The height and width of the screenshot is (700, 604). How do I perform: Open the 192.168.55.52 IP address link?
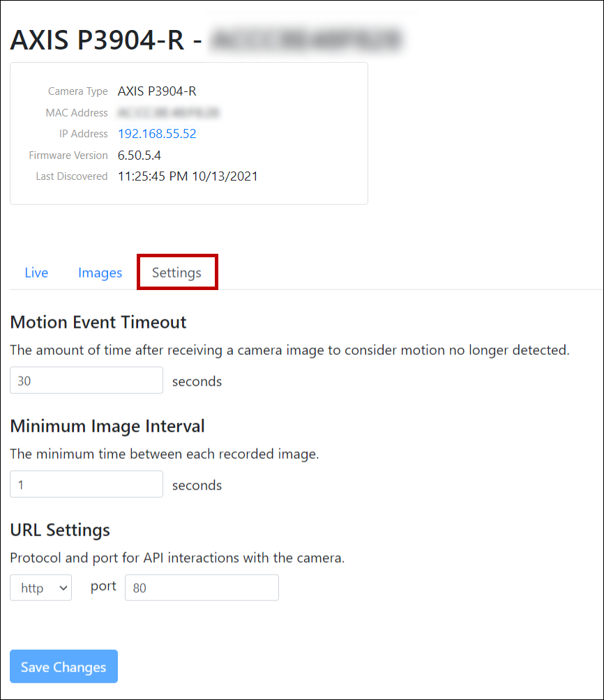(x=157, y=134)
